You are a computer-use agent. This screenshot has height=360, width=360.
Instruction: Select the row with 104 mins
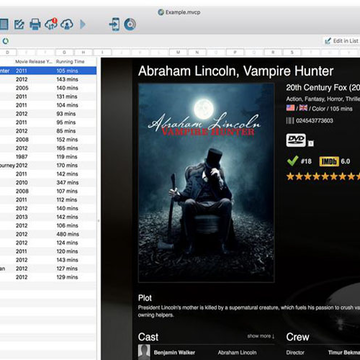48,105
